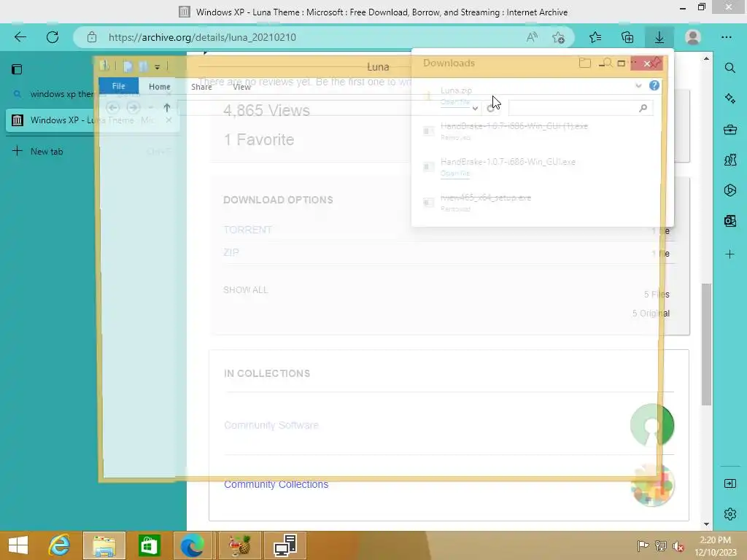This screenshot has width=747, height=560.
Task: Open File tab in Luna window
Action: coord(119,86)
